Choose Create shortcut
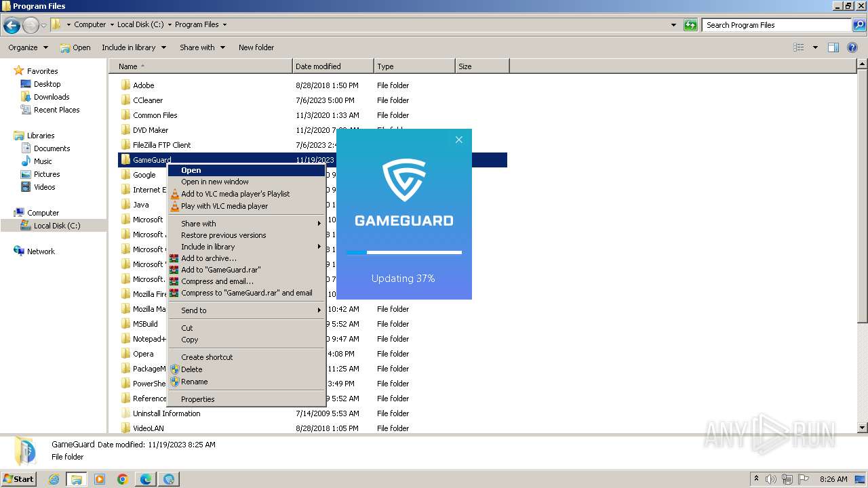The width and height of the screenshot is (868, 488). pyautogui.click(x=247, y=357)
